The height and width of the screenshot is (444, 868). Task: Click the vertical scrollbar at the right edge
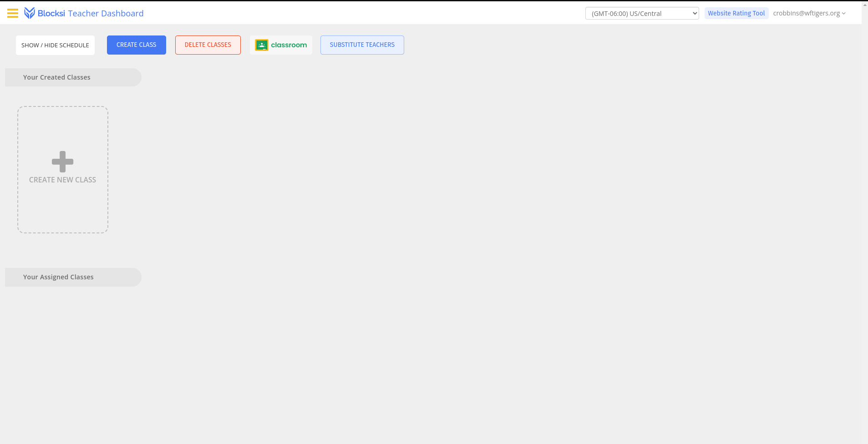point(865,222)
